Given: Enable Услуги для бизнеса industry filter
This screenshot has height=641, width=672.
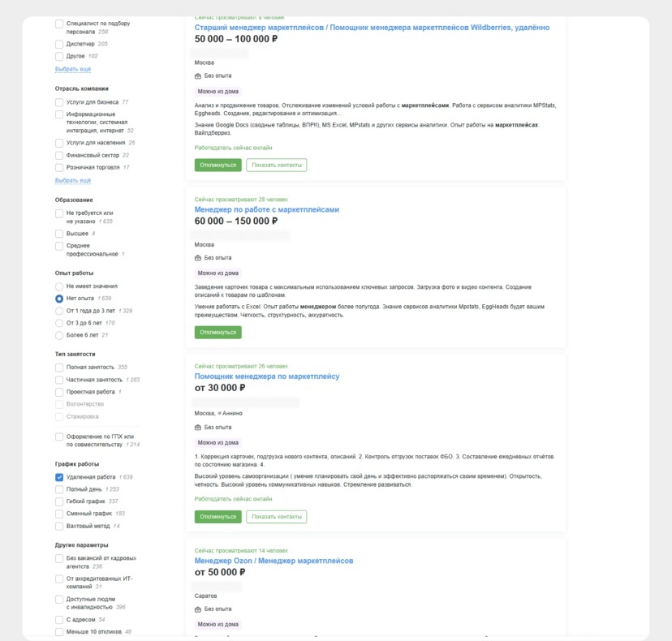Looking at the screenshot, I should [59, 102].
